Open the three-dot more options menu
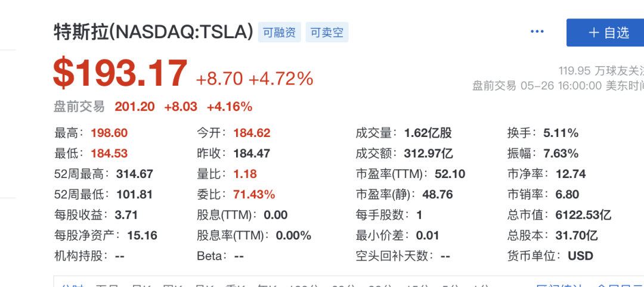 (x=537, y=32)
